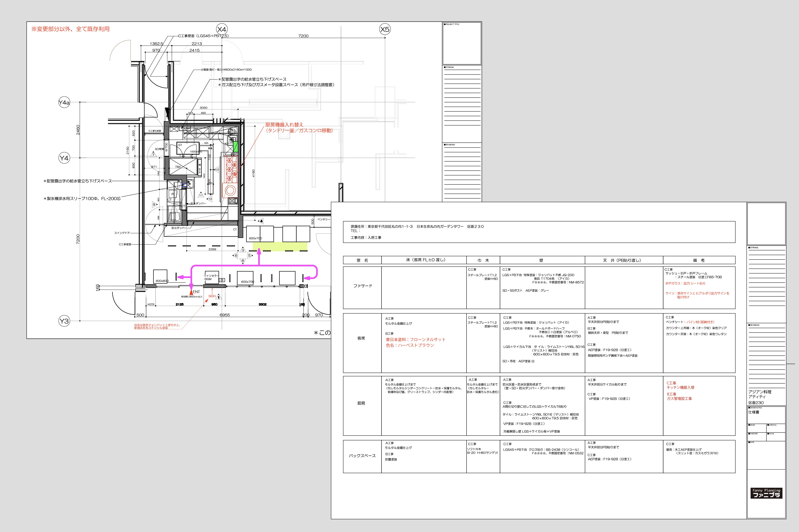Click the X5 grid axis bubble

click(x=385, y=30)
